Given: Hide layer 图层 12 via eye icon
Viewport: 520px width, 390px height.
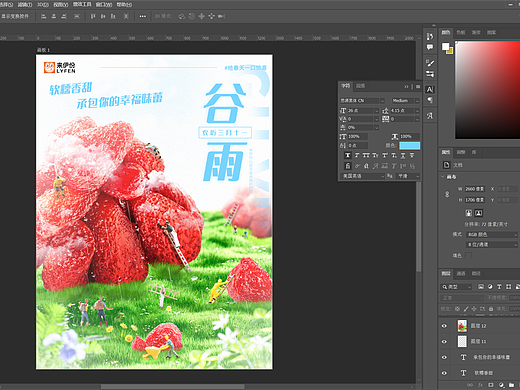Looking at the screenshot, I should tap(444, 326).
